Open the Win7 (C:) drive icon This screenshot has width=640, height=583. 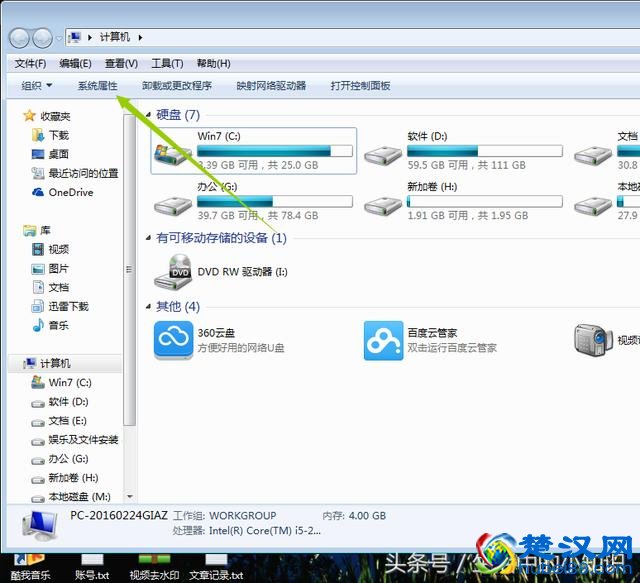tap(174, 151)
